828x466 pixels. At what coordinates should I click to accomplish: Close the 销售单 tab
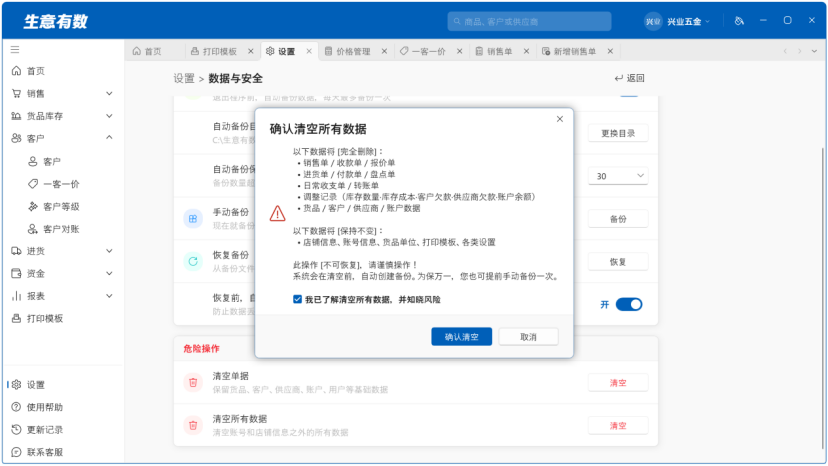(526, 51)
